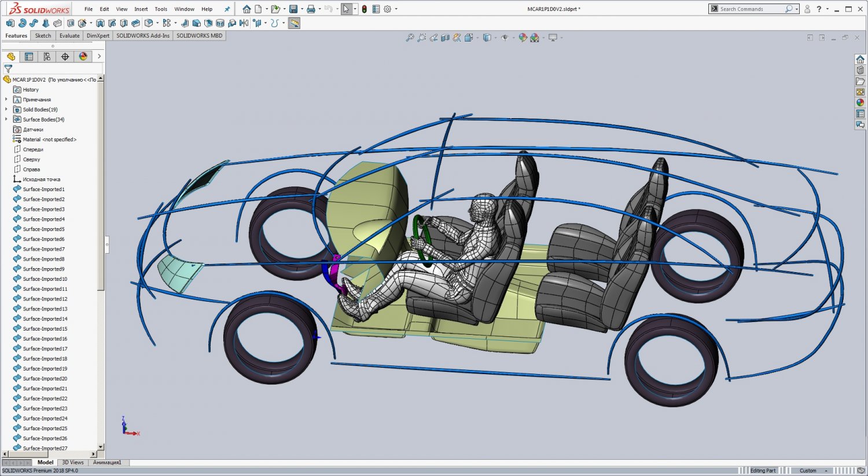Screen dimensions: 868x476
Task: Open the Insert menu
Action: point(141,9)
